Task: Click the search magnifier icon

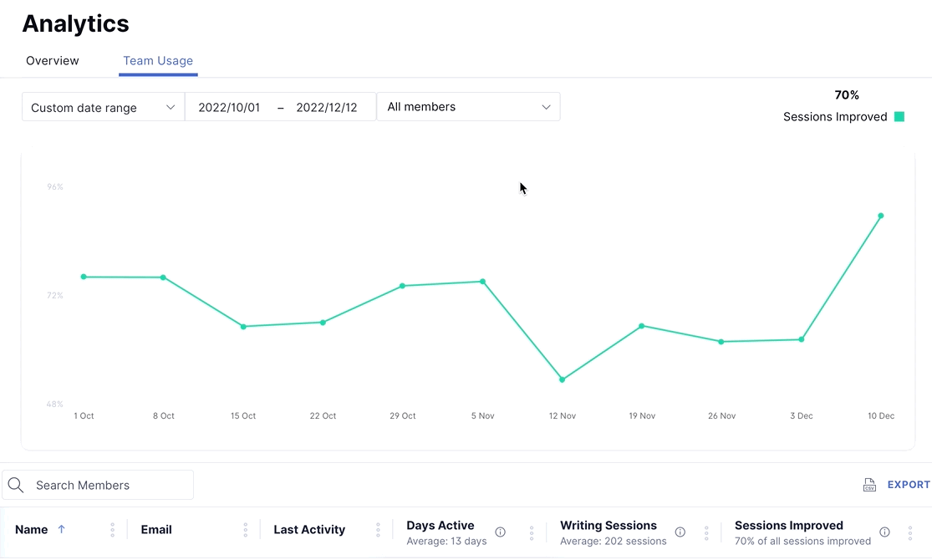Action: 16,485
